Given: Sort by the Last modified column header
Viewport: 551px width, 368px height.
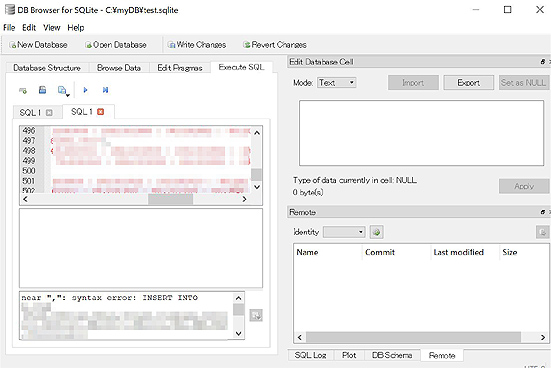Looking at the screenshot, I should tap(465, 252).
